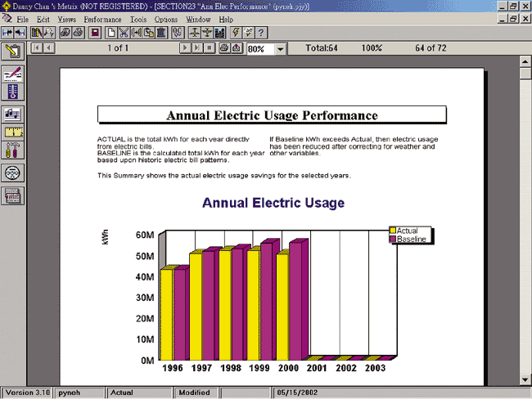532x399 pixels.
Task: Open the Performance menu
Action: click(102, 18)
